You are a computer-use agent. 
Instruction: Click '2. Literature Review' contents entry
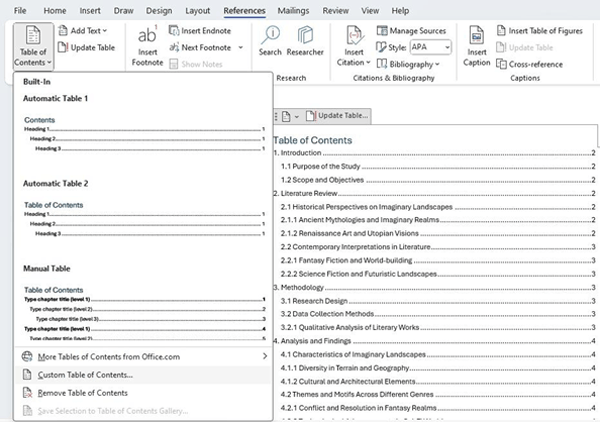click(434, 193)
